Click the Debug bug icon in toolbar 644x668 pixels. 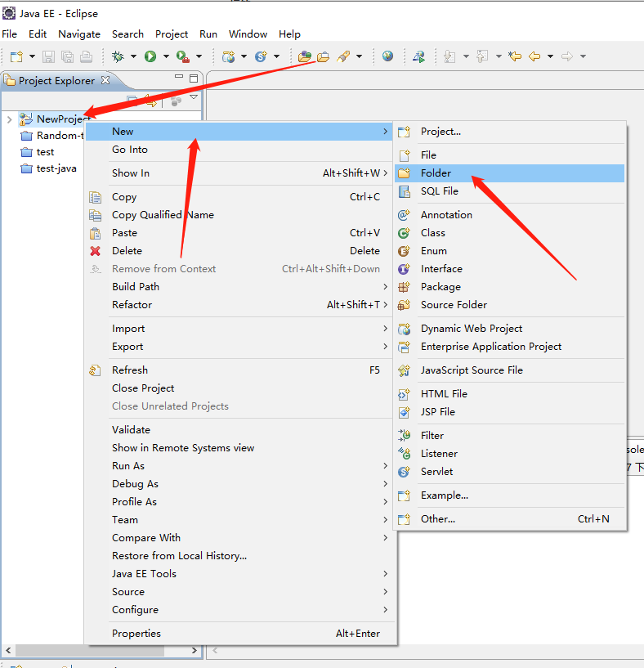pos(119,56)
